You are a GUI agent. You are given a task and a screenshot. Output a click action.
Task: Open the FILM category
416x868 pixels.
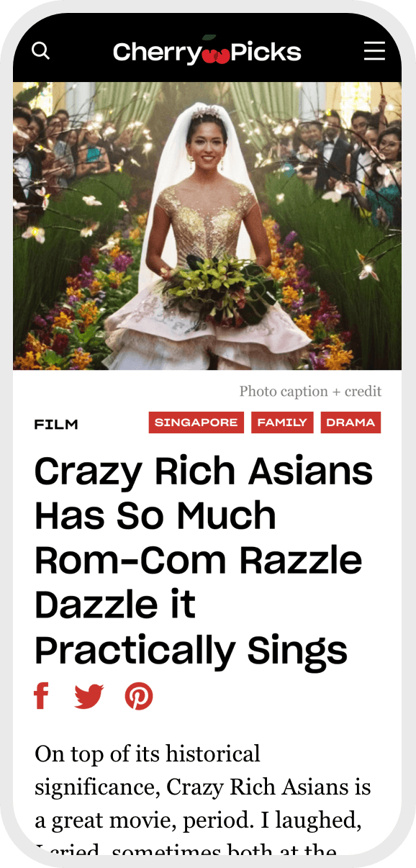click(x=56, y=425)
